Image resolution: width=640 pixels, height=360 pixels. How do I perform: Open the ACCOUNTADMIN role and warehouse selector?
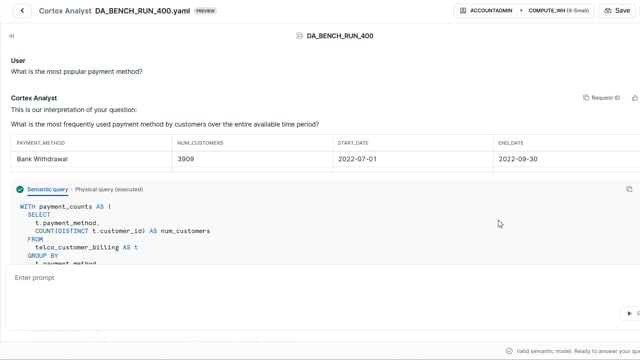tap(524, 11)
